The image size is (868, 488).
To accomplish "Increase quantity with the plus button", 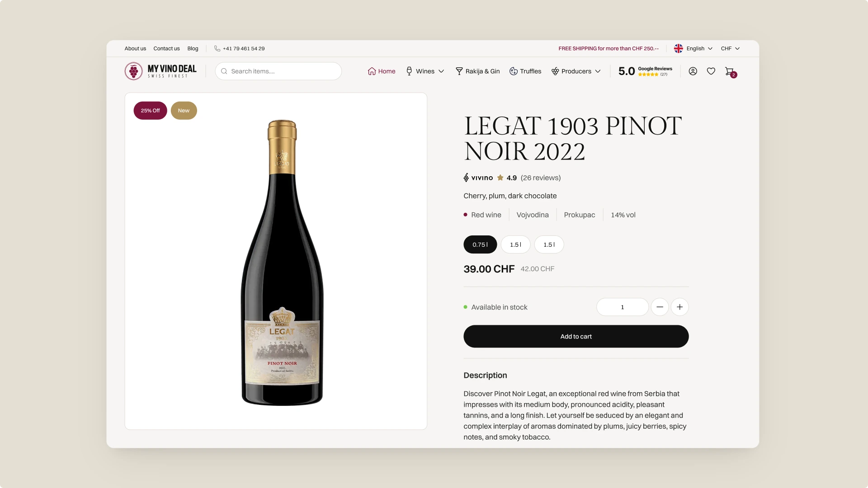I will point(679,307).
